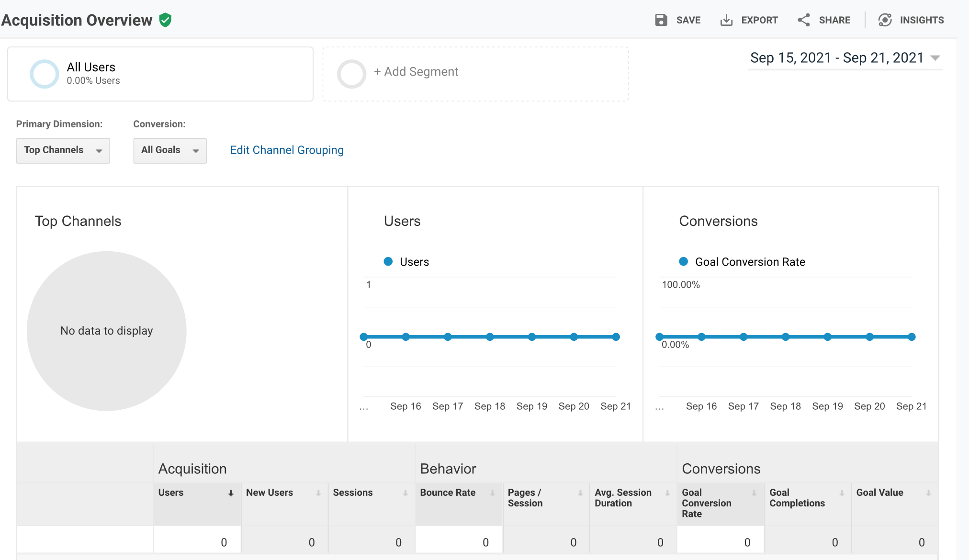Sort table by Users column
Image resolution: width=969 pixels, height=560 pixels.
click(231, 492)
